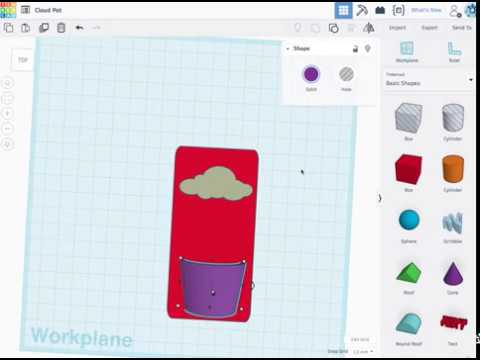
Task: Pick the red Box shape
Action: click(x=408, y=169)
